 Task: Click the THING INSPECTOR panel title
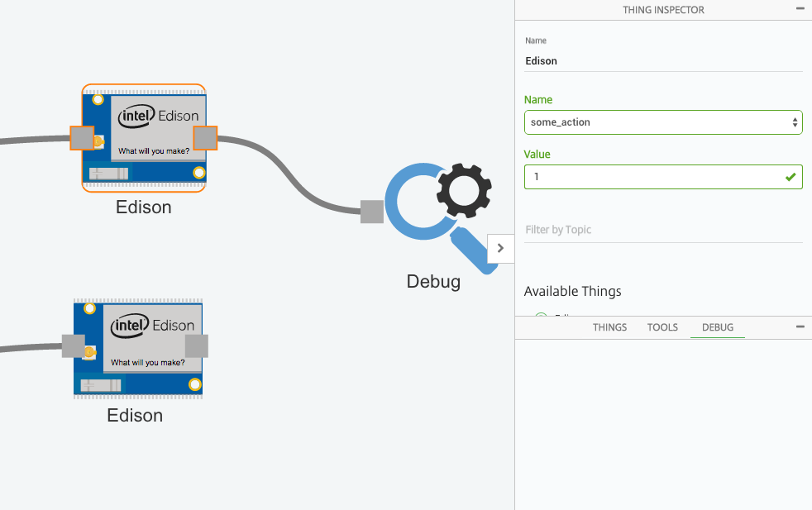[x=663, y=10]
